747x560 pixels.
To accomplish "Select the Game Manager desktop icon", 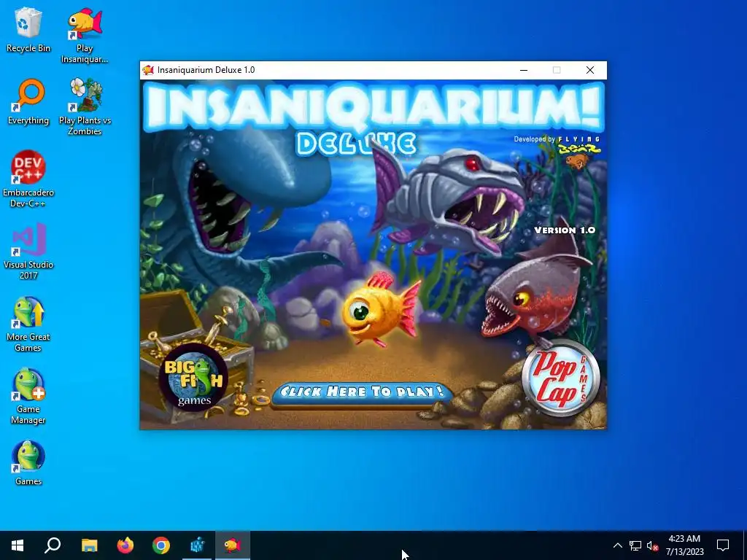I will pyautogui.click(x=28, y=396).
